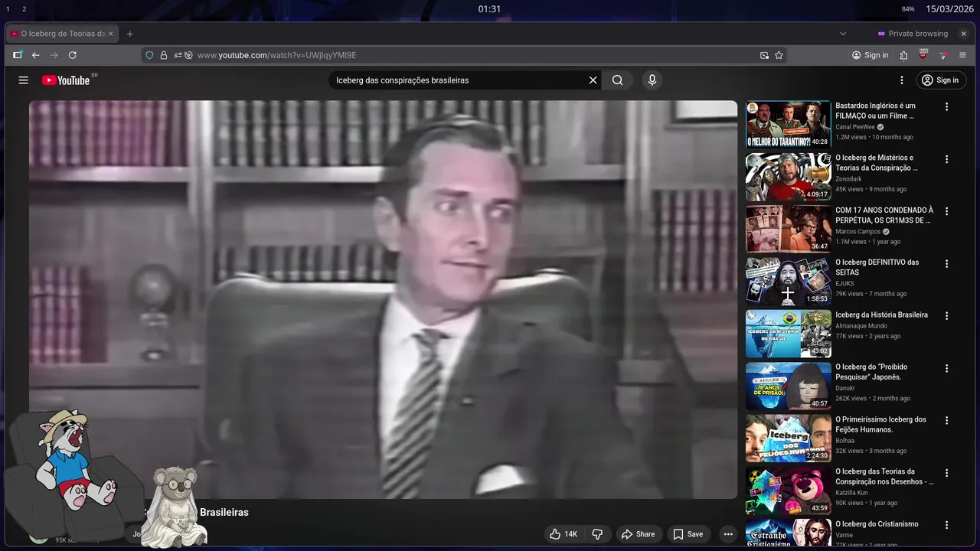The image size is (980, 551).
Task: Close the 'O Iceberg de Teorias' tab
Action: click(x=110, y=34)
